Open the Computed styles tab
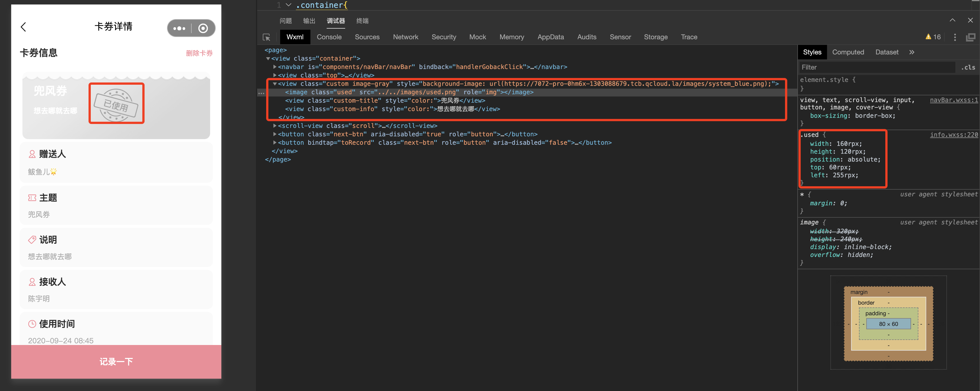The height and width of the screenshot is (391, 980). [x=847, y=52]
